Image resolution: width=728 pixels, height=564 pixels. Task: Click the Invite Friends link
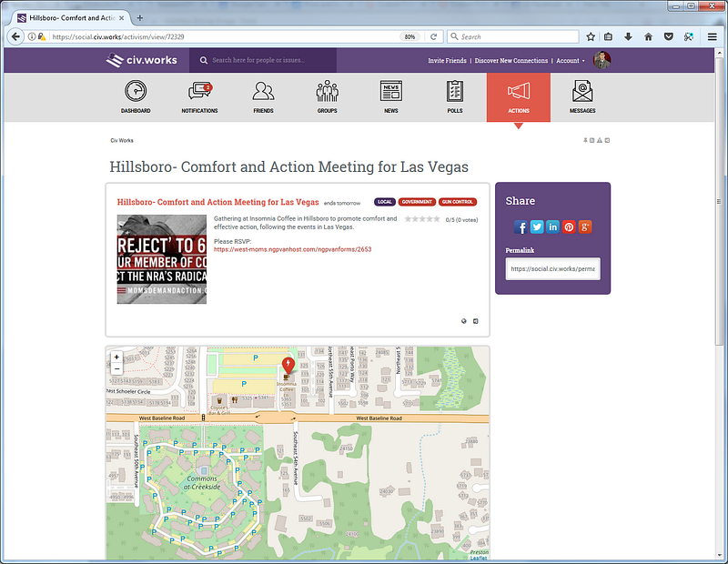point(447,61)
